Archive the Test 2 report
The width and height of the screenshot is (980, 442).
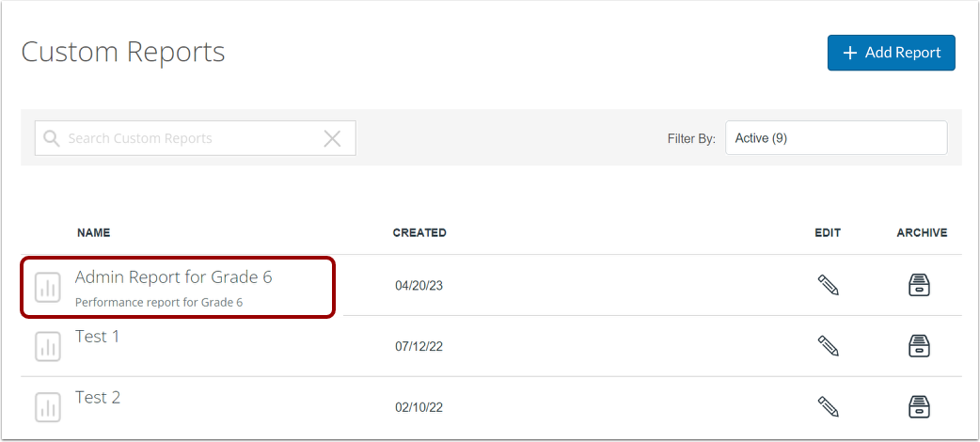coord(919,406)
